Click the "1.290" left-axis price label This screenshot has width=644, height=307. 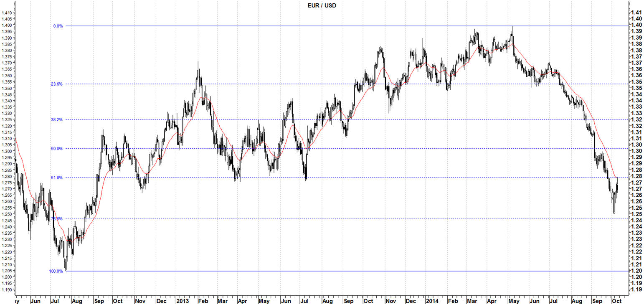pyautogui.click(x=7, y=164)
